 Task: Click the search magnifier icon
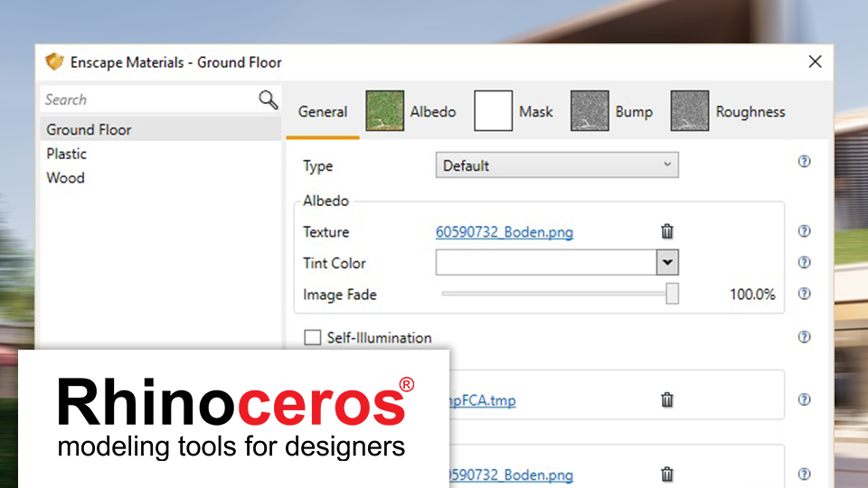point(268,100)
